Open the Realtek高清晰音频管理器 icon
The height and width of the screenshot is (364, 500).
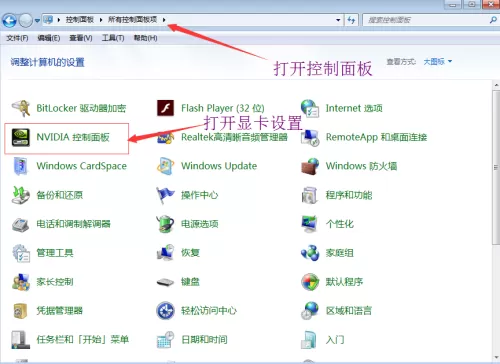[165, 137]
